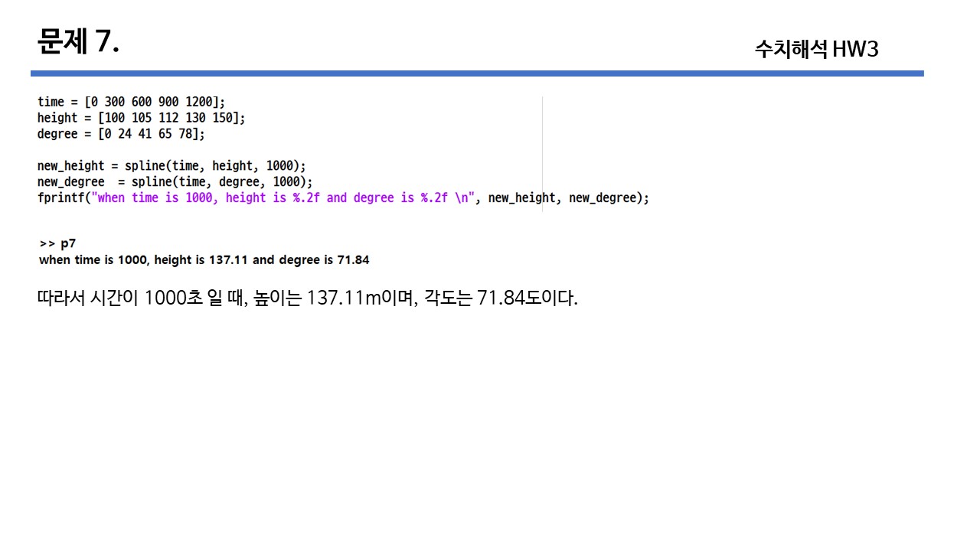Click the 'degree = [0 24 41 65 78];' line

pyautogui.click(x=121, y=133)
